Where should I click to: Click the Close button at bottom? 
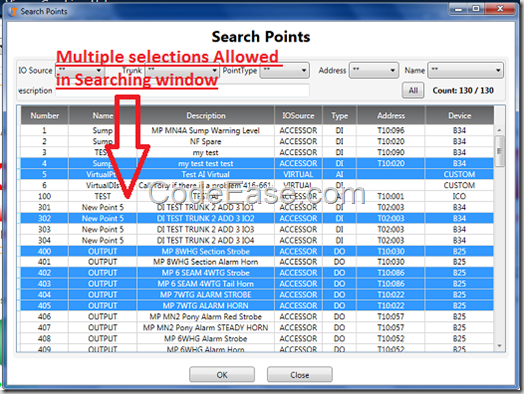tap(299, 375)
